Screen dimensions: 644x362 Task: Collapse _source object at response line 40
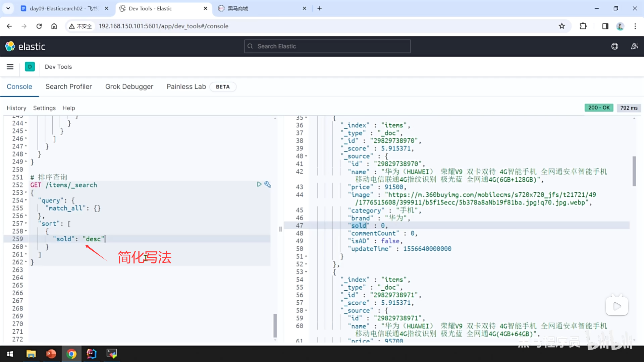[306, 156]
